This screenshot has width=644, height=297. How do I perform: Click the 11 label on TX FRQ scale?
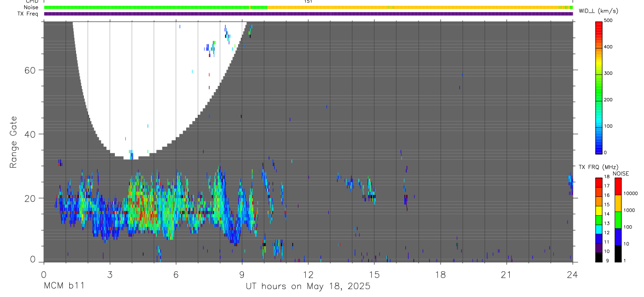(x=607, y=242)
